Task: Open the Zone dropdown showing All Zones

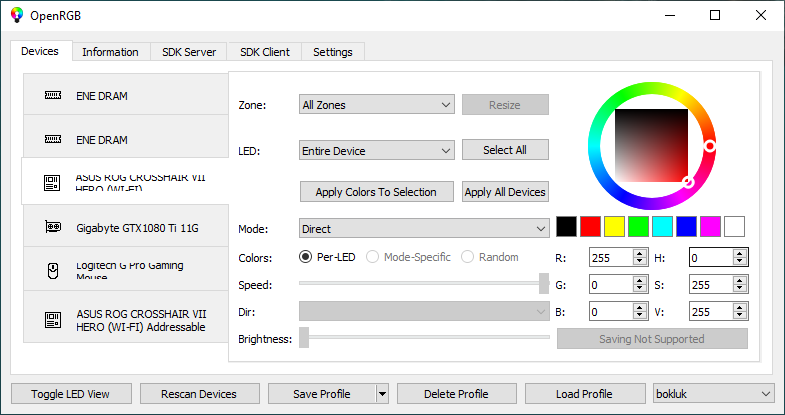Action: point(377,105)
